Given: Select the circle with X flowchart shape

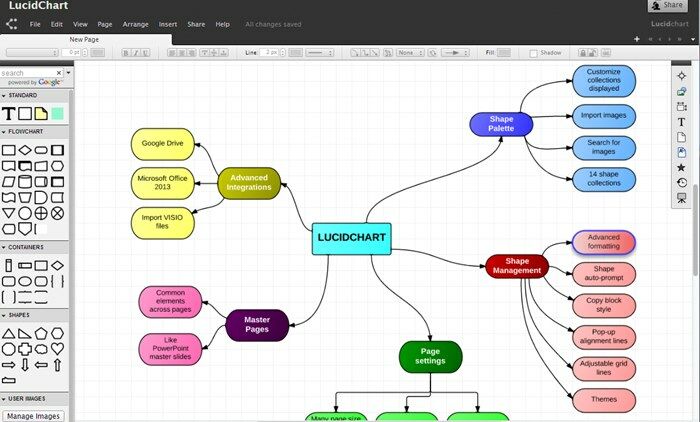Looking at the screenshot, I should coord(57,213).
